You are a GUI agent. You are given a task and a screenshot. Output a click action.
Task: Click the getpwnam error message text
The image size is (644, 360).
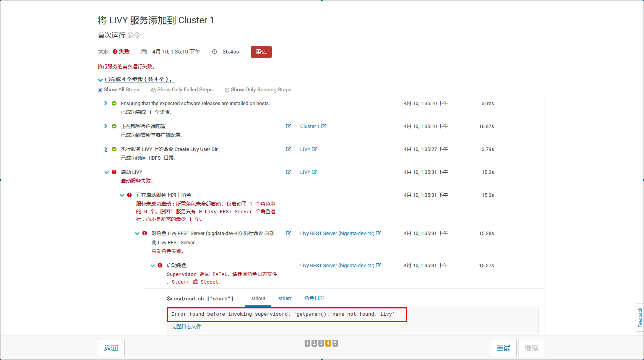tap(283, 314)
